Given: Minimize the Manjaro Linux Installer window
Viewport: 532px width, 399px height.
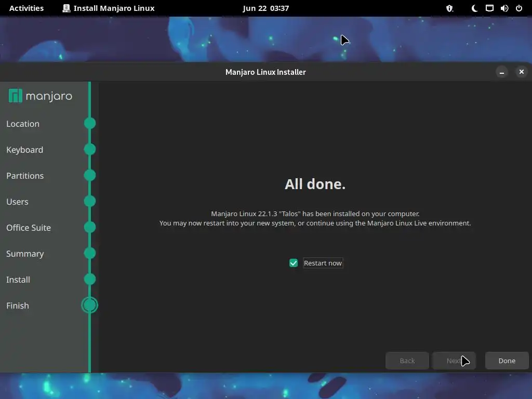Looking at the screenshot, I should tap(502, 72).
